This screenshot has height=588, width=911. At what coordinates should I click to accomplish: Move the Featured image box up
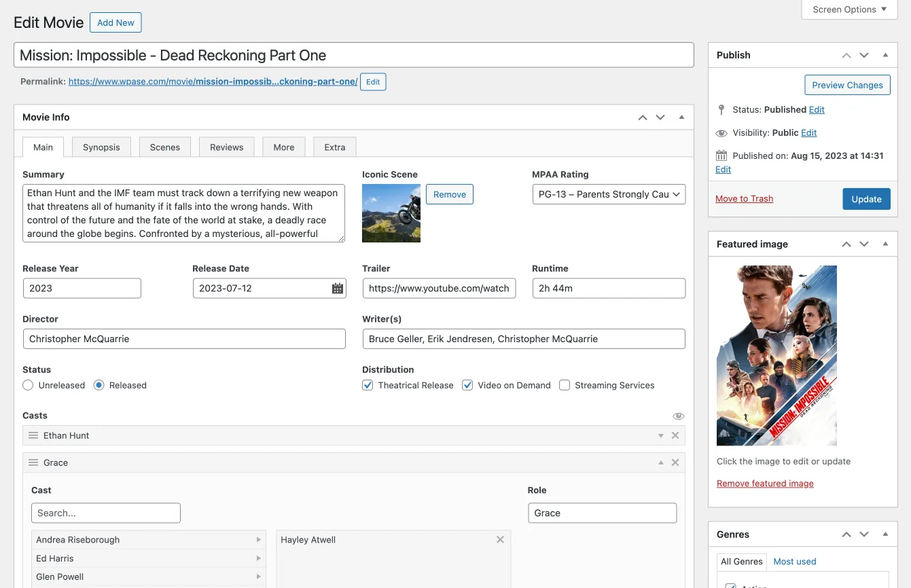coord(846,244)
